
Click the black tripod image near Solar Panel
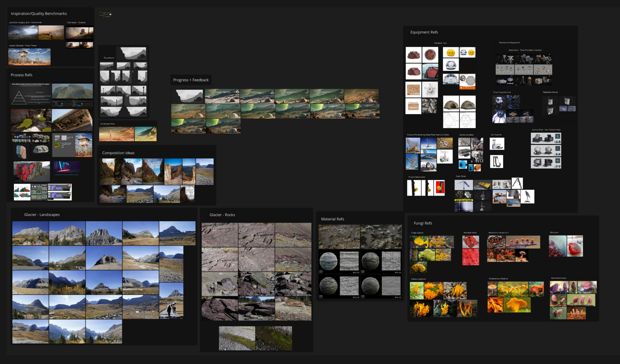[517, 183]
